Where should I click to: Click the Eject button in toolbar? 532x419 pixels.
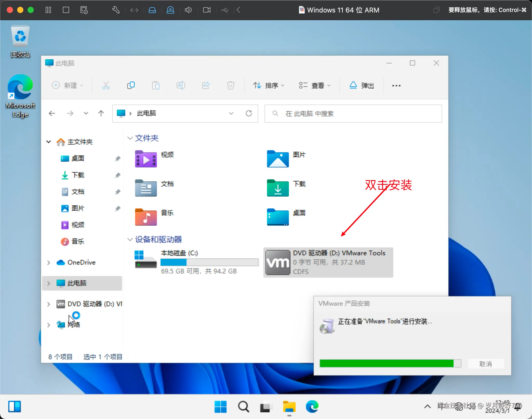coord(362,85)
